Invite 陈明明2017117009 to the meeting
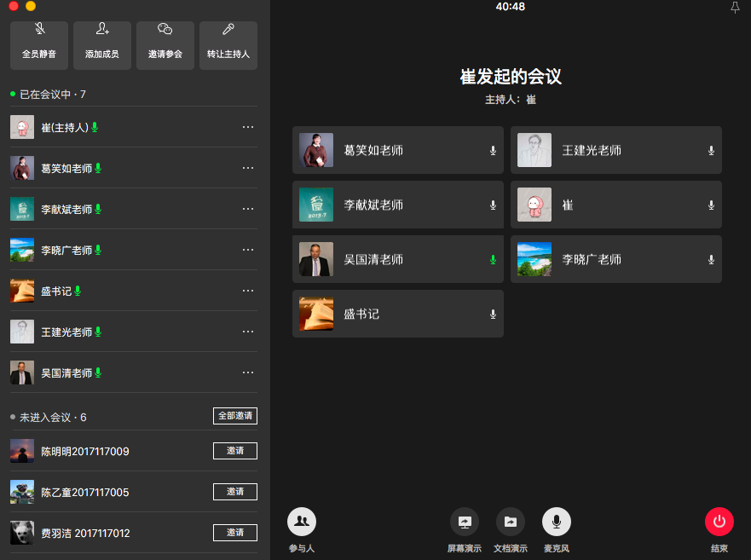This screenshot has height=560, width=751. tap(235, 451)
